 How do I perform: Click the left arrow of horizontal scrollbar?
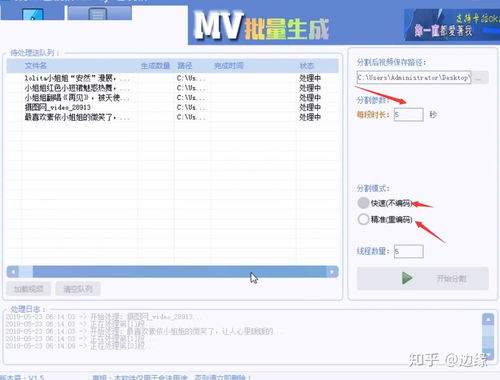pos(13,272)
